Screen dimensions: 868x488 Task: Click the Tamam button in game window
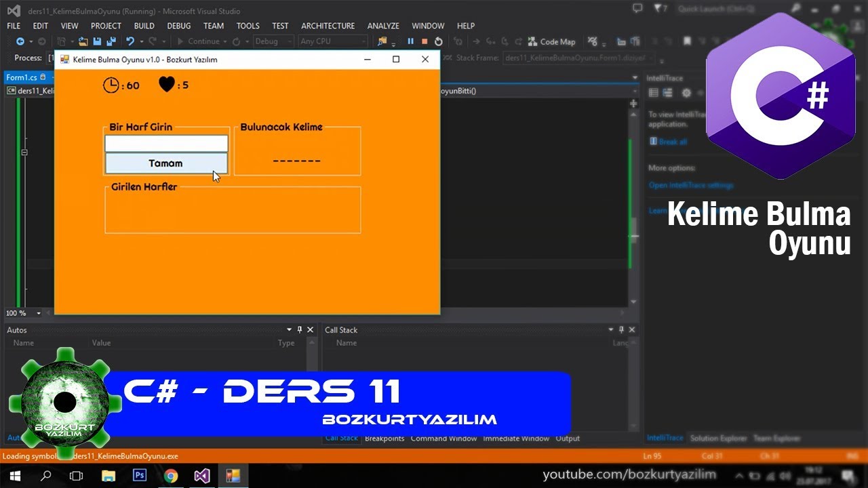(166, 163)
